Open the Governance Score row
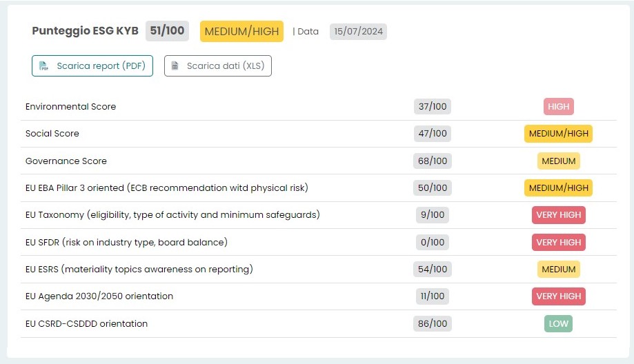Screen dimensions: 634x364 point(66,161)
